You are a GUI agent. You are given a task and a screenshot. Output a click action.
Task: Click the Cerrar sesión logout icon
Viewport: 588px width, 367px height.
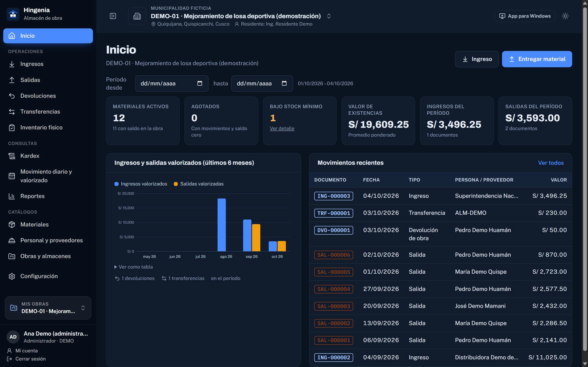tap(10, 359)
